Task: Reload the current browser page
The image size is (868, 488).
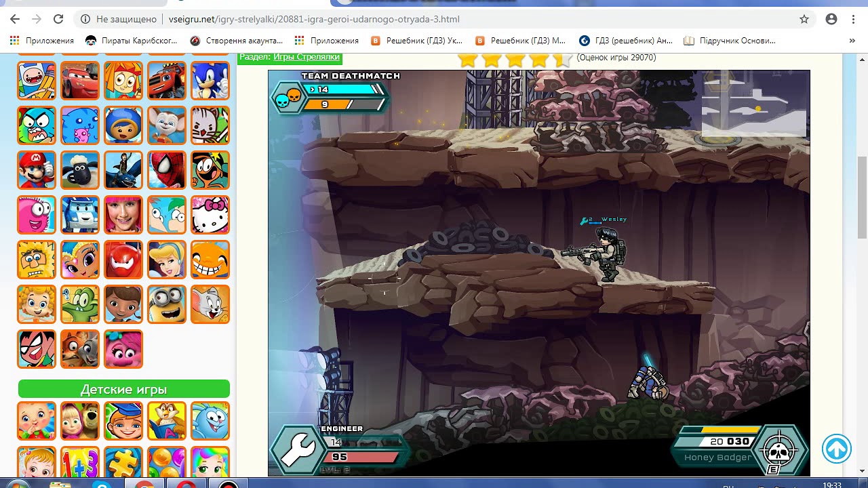Action: [x=58, y=19]
